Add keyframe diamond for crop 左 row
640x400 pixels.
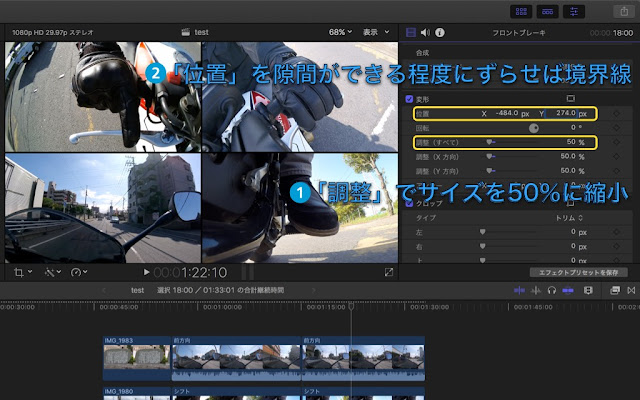click(x=616, y=232)
